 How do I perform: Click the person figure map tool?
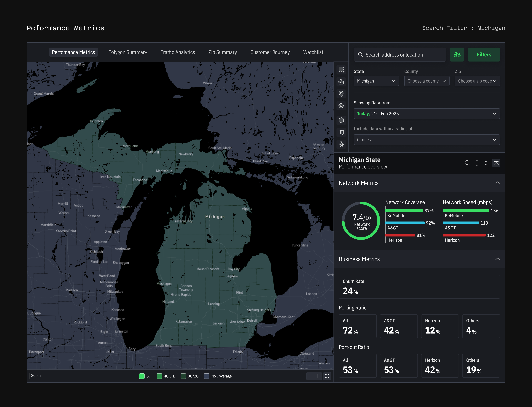click(341, 144)
